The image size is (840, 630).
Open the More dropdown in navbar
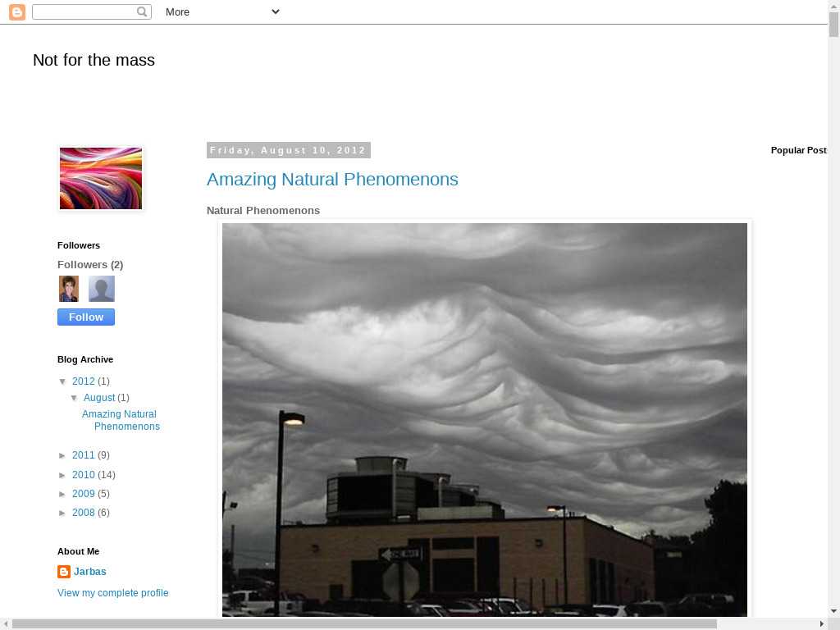pos(222,11)
